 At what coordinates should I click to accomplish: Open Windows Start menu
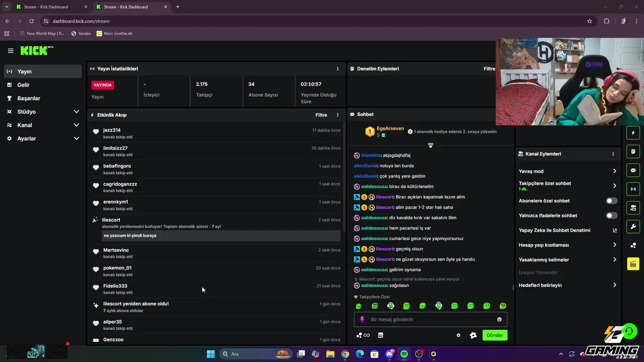[211, 354]
